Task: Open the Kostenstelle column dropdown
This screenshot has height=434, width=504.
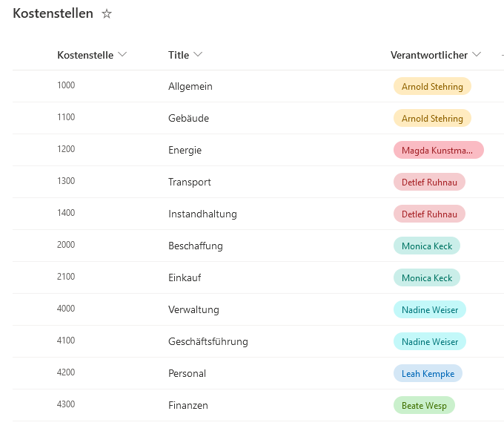Action: tap(122, 55)
